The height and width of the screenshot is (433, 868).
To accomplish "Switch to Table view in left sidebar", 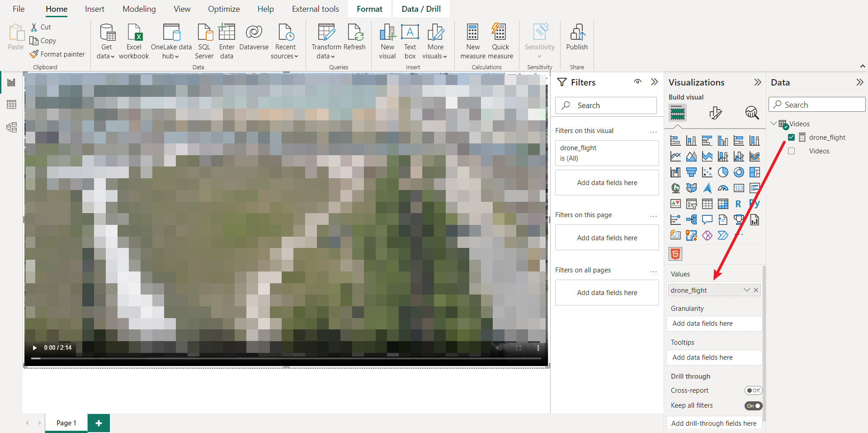I will [x=12, y=105].
